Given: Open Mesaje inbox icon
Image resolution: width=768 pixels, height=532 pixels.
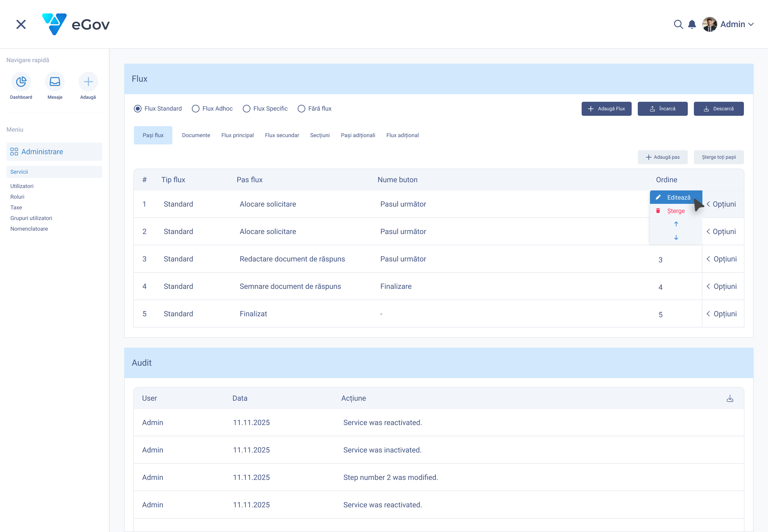Looking at the screenshot, I should pyautogui.click(x=55, y=82).
